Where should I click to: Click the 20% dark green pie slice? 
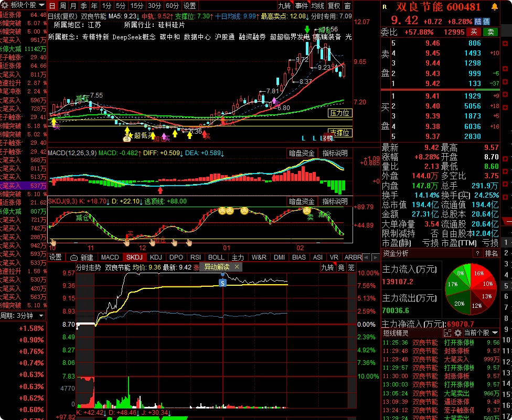point(459,303)
